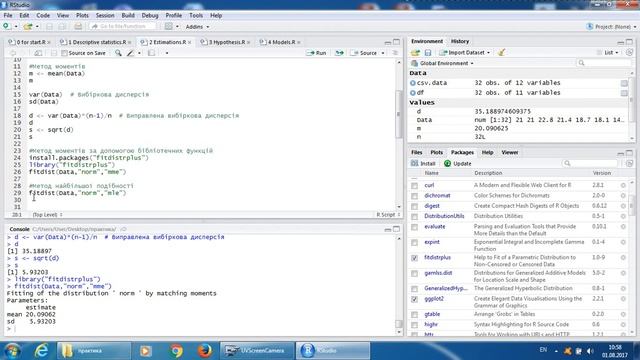Check the gtable package checkbox
The height and width of the screenshot is (360, 640).
pyautogui.click(x=415, y=315)
